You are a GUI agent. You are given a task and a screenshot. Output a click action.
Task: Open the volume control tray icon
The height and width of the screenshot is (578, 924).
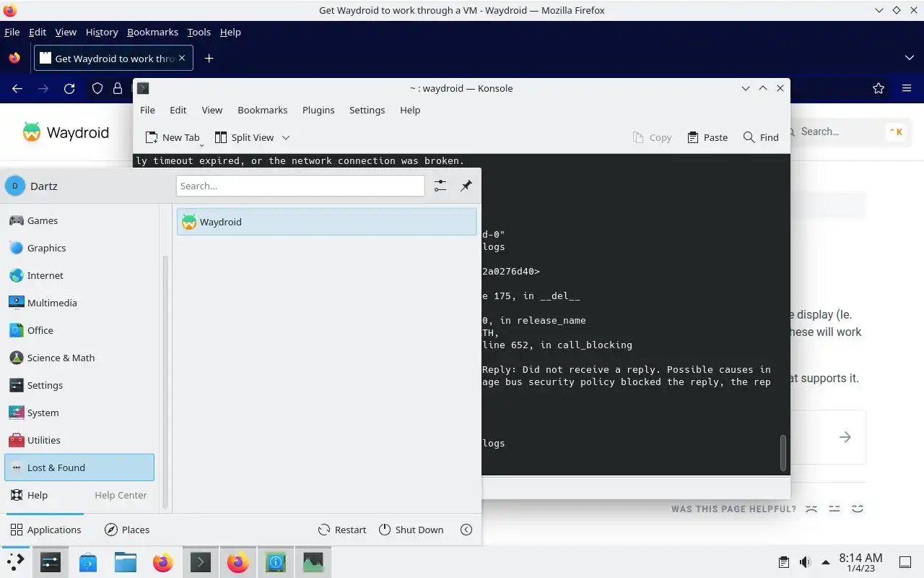(805, 562)
